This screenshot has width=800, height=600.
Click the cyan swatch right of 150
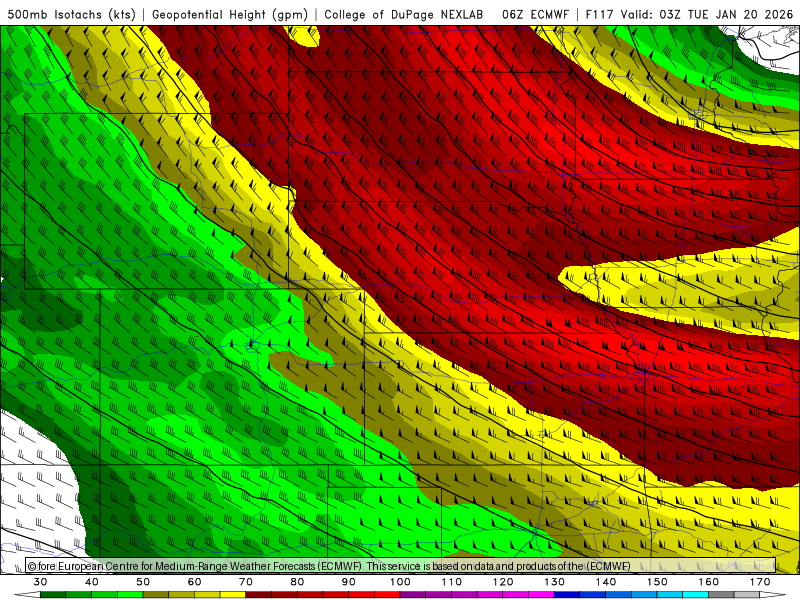(x=670, y=595)
